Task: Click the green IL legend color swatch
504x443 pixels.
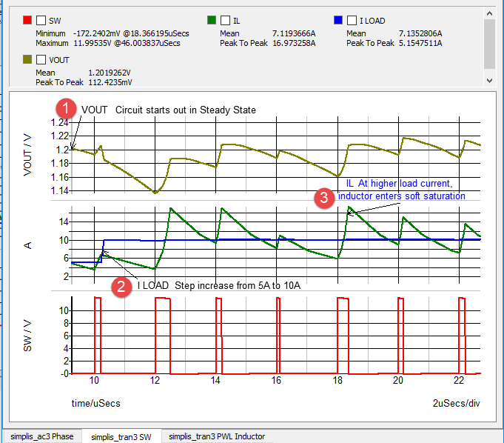Action: [212, 21]
